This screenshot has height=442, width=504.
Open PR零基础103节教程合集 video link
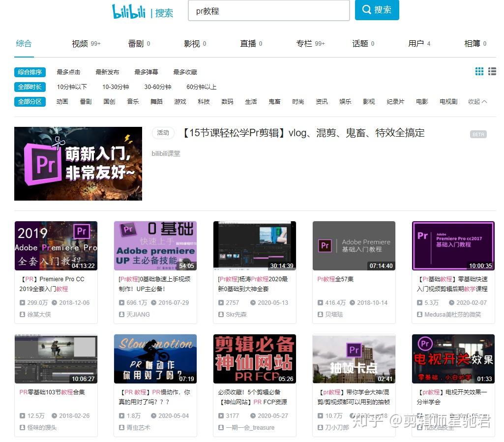(x=52, y=392)
